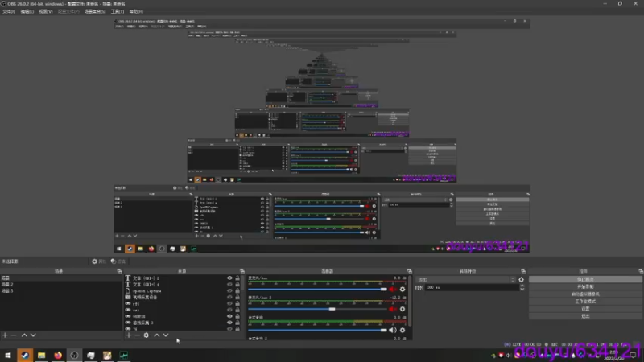Open File Explorer from the taskbar
Viewport: 644px width, 362px height.
(x=42, y=355)
